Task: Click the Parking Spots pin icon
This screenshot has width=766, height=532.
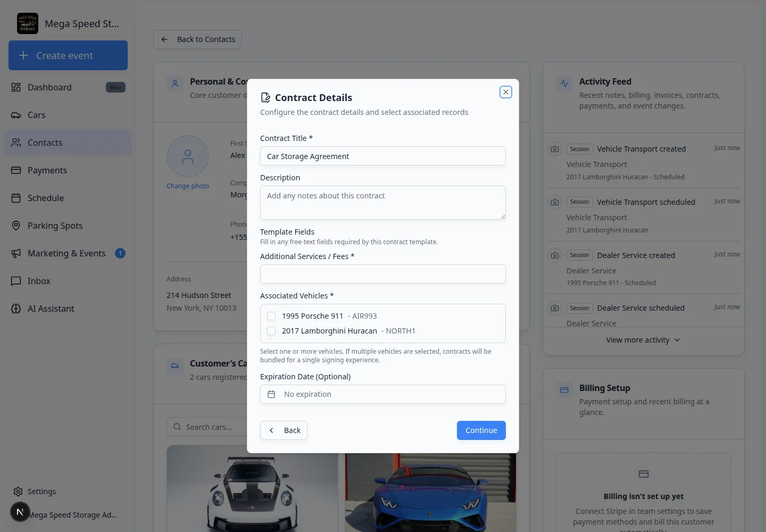Action: click(16, 226)
